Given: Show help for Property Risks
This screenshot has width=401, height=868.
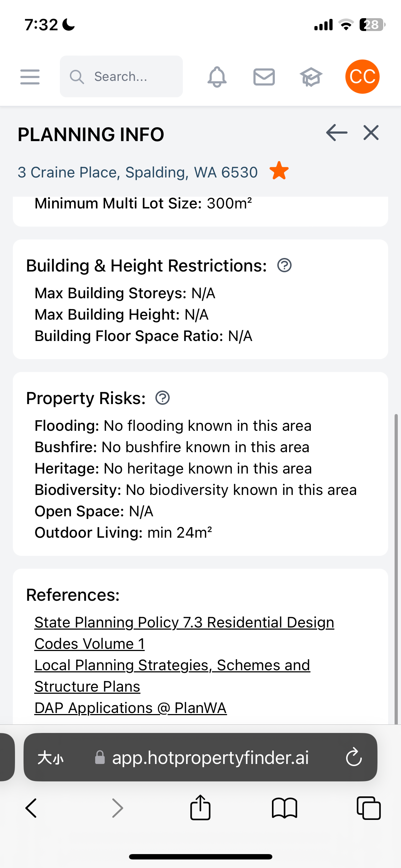Looking at the screenshot, I should 163,398.
